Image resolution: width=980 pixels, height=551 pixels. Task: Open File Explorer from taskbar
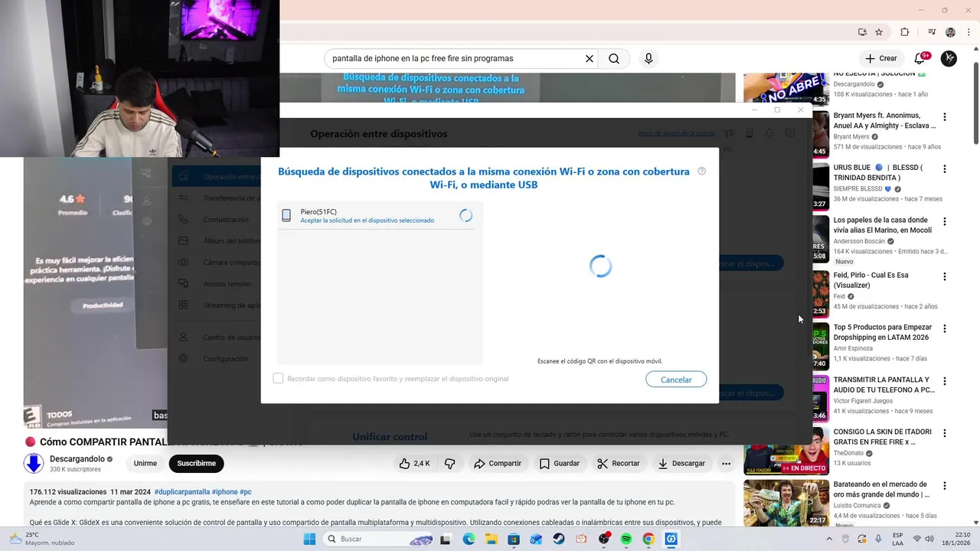[491, 539]
